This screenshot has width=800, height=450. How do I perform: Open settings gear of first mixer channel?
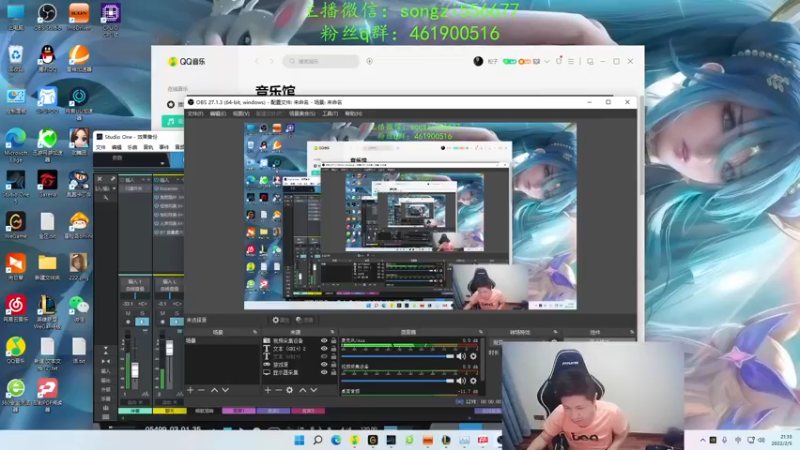click(473, 357)
